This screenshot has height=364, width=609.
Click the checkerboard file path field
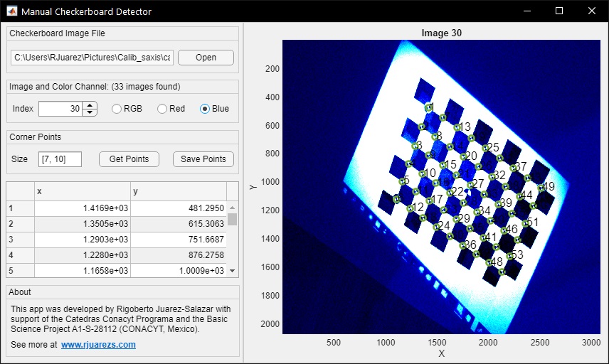[x=92, y=58]
